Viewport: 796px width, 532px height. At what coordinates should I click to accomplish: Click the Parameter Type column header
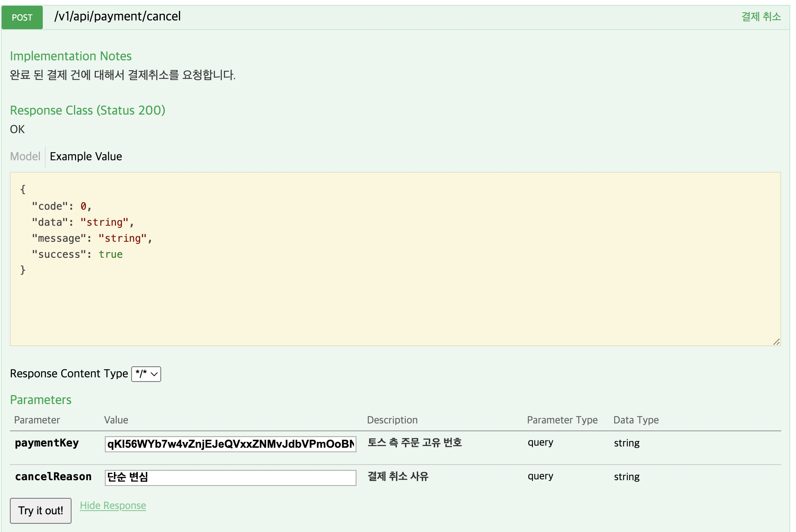(562, 420)
